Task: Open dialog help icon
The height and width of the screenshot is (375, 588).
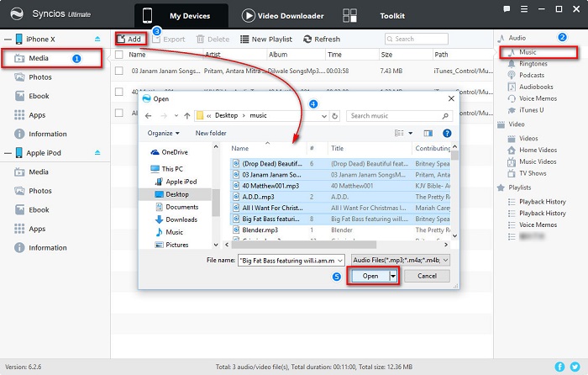Action: [447, 133]
